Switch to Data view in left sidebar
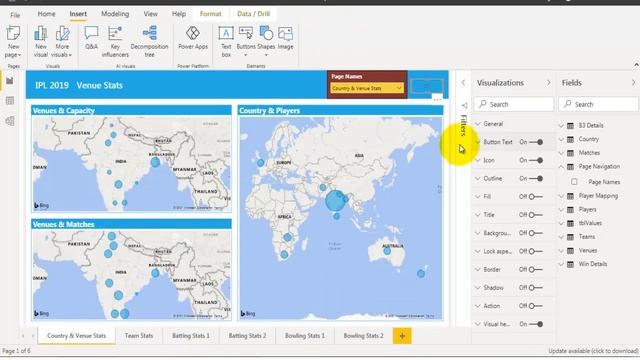 pos(10,101)
